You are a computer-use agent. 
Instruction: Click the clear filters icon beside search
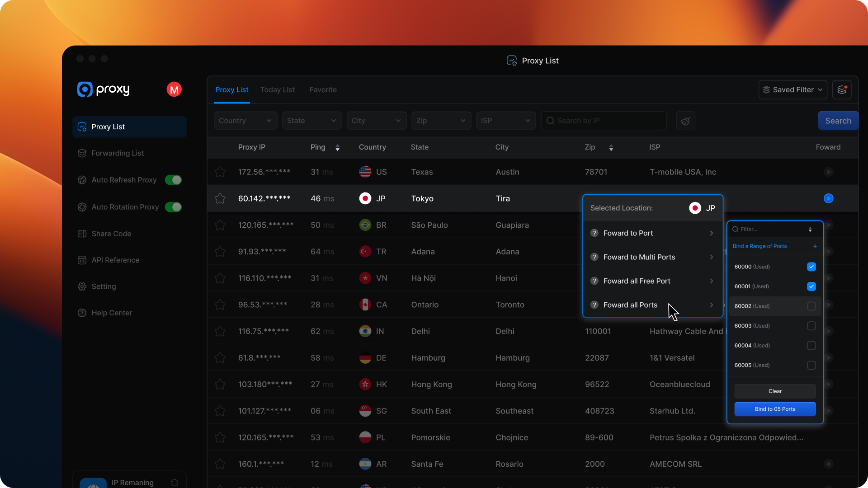click(x=685, y=121)
